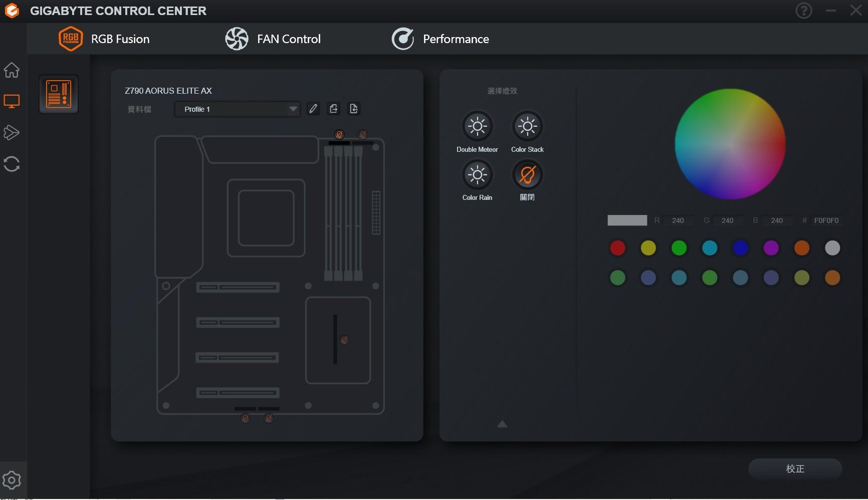Choose the bright green color swatch
The image size is (868, 500).
coord(679,248)
